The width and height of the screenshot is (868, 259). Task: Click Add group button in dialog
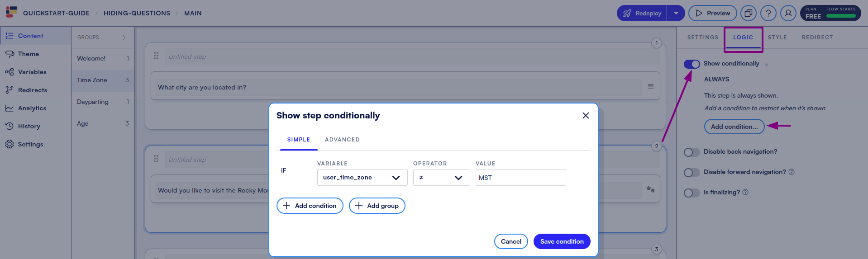coord(377,206)
